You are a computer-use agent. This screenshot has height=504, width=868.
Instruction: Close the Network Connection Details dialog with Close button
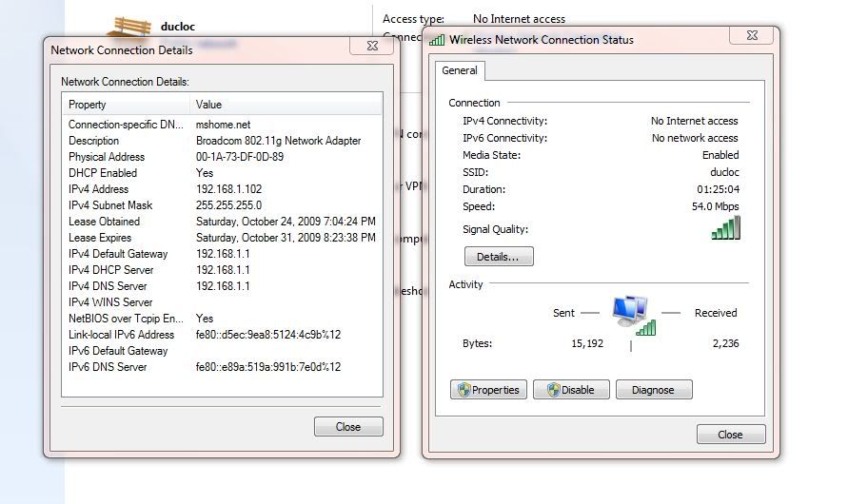(348, 427)
